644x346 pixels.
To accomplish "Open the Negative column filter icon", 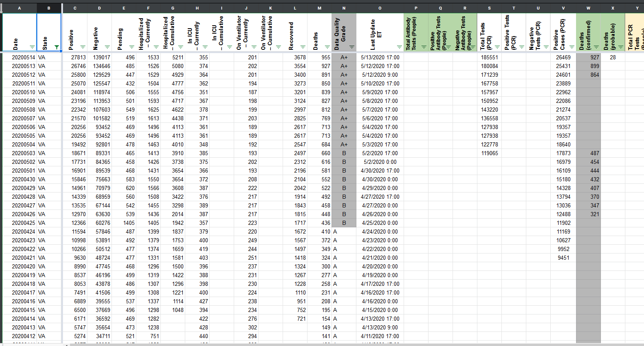I will (107, 47).
